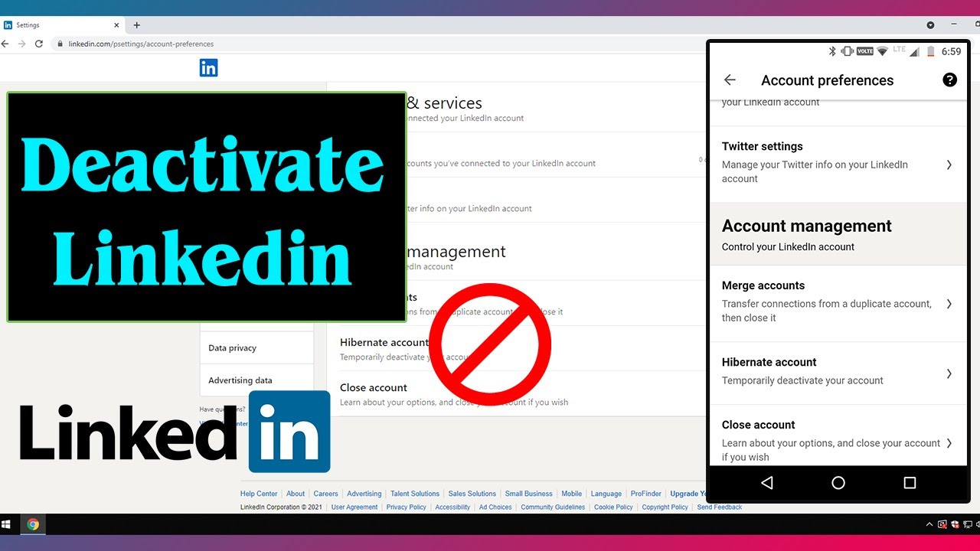Click the Help Center footer link
Image resolution: width=980 pixels, height=551 pixels.
click(259, 494)
